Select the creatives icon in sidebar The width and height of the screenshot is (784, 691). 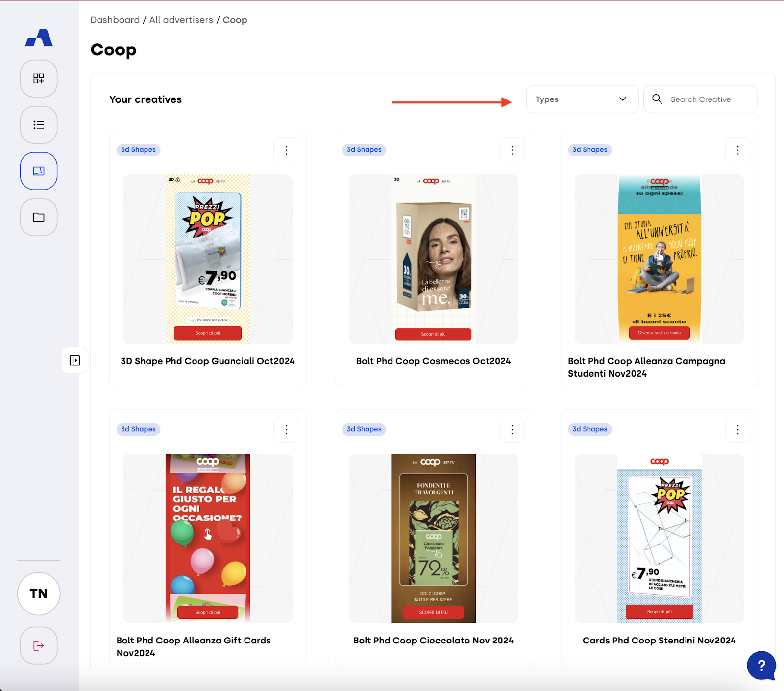(39, 171)
